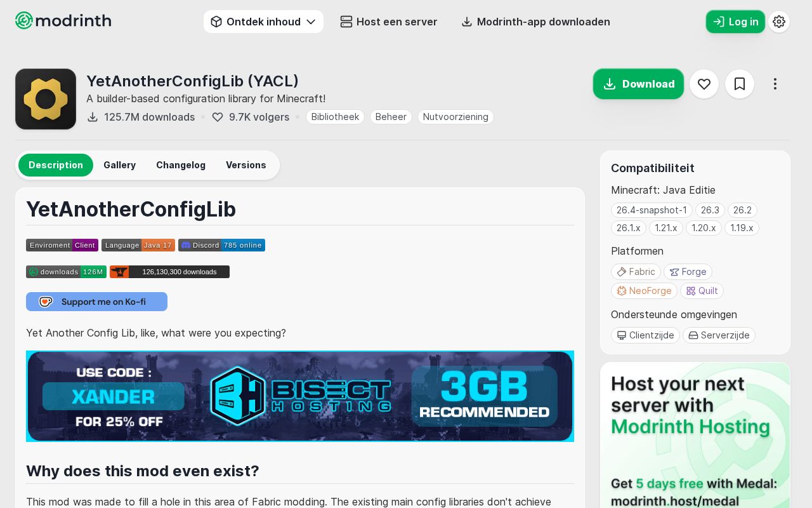Open Host een server link
Screen dimensions: 812x508
tap(389, 22)
